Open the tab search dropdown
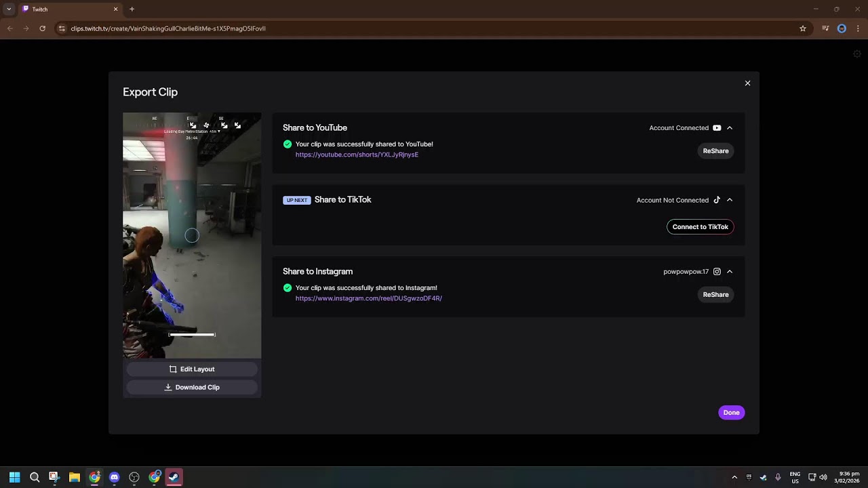The image size is (868, 488). click(9, 9)
